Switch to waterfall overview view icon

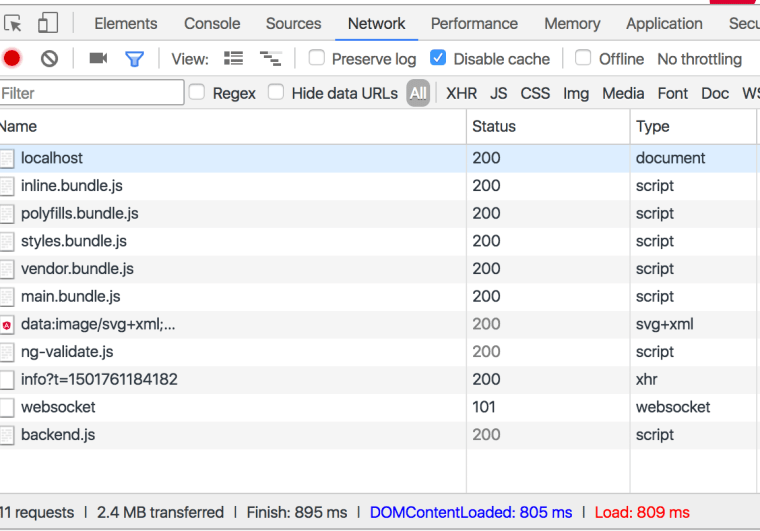coord(270,59)
